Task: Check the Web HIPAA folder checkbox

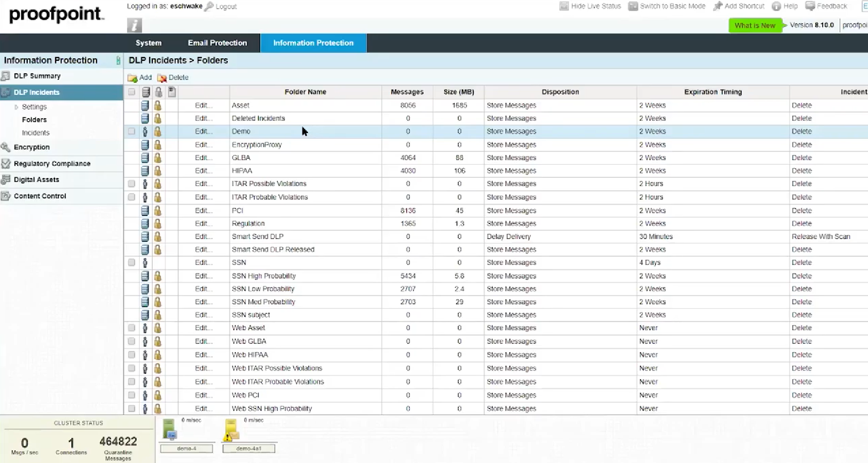Action: pos(131,355)
